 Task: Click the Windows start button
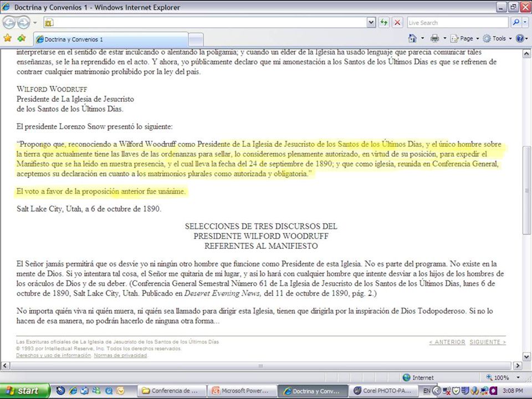(24, 391)
